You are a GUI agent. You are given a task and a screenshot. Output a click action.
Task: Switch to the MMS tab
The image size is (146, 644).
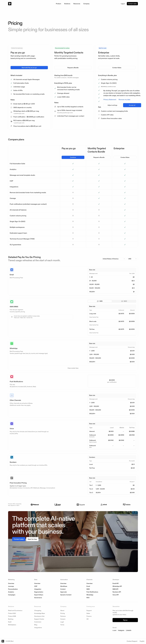pos(124,301)
